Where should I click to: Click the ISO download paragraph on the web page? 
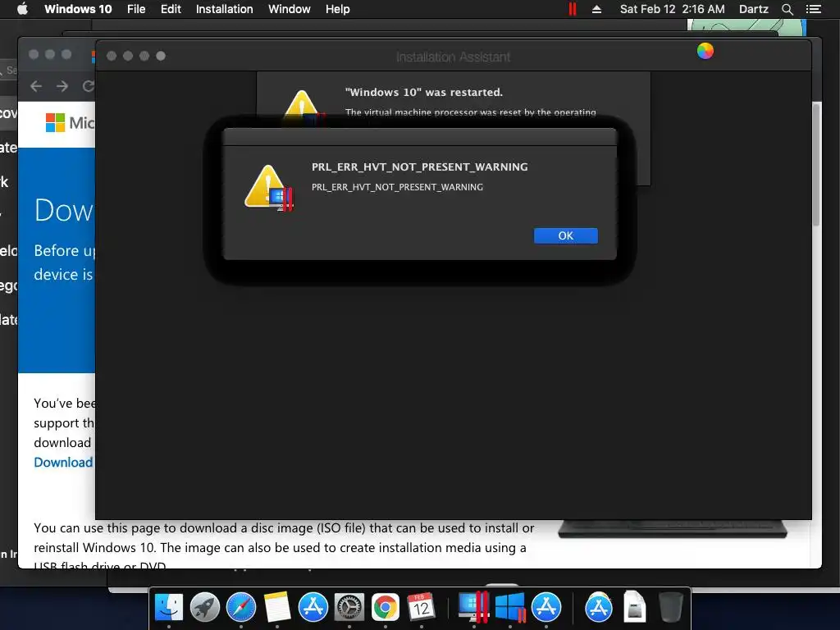coord(284,547)
